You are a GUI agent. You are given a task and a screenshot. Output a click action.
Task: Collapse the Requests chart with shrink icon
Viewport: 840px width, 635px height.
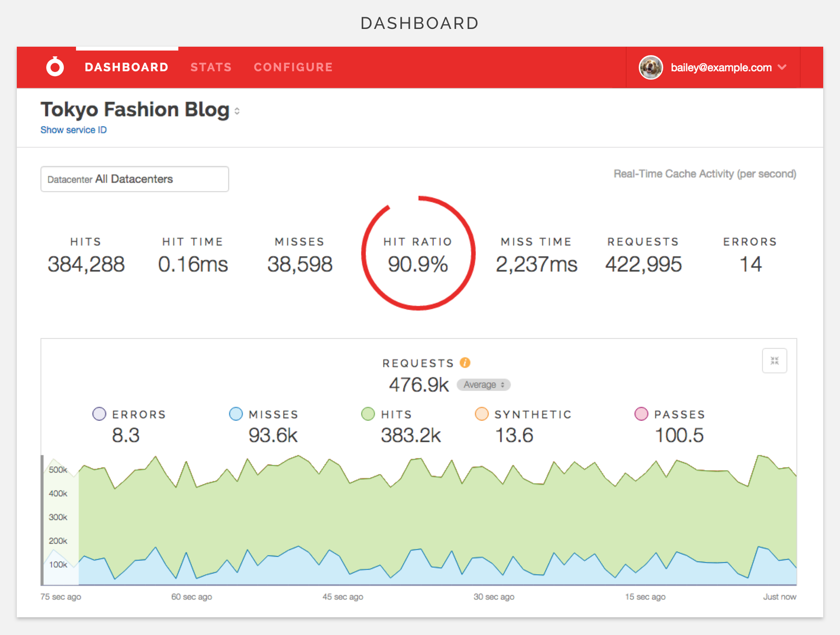(x=774, y=361)
